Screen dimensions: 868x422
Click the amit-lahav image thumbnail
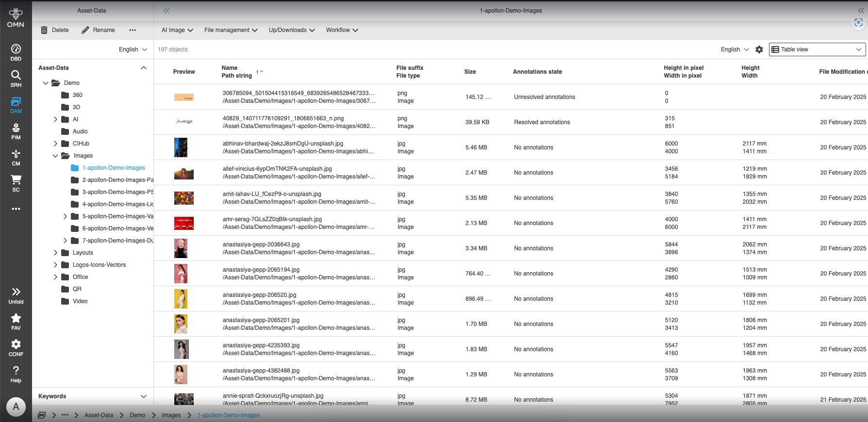pos(184,198)
